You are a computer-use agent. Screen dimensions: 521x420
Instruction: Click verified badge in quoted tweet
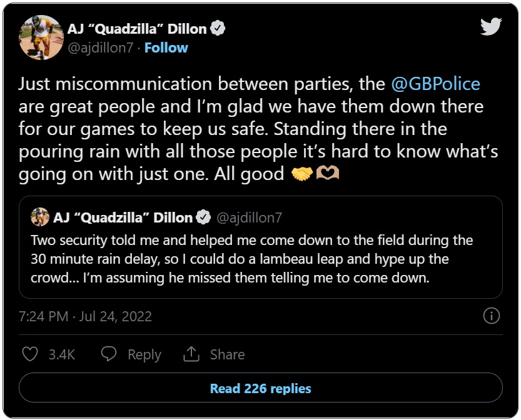(203, 217)
